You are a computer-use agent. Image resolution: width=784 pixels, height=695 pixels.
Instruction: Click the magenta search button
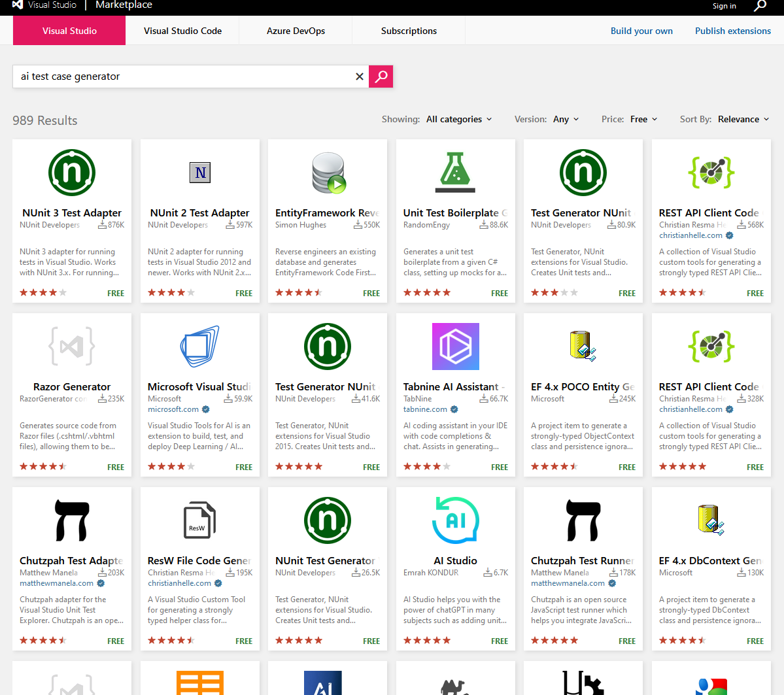[x=381, y=76]
